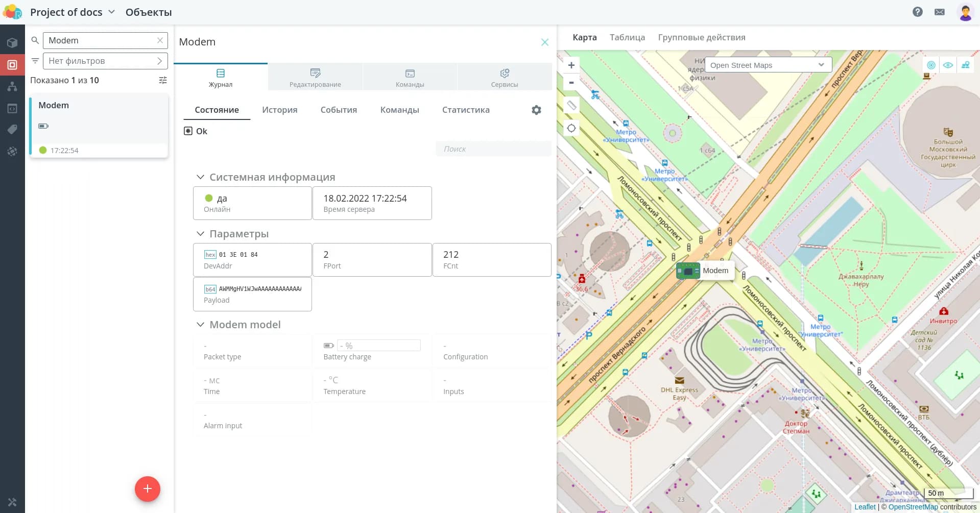Click the Поиск parameter search field

tap(493, 149)
